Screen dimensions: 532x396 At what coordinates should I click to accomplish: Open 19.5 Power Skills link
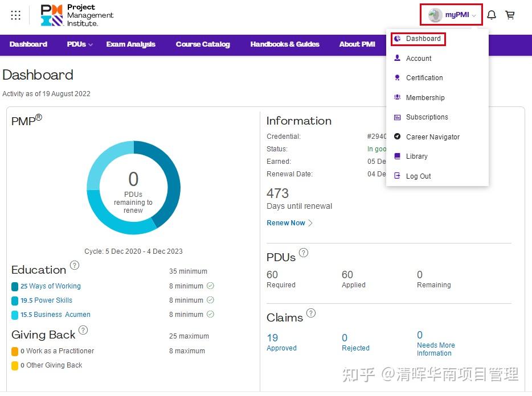47,300
